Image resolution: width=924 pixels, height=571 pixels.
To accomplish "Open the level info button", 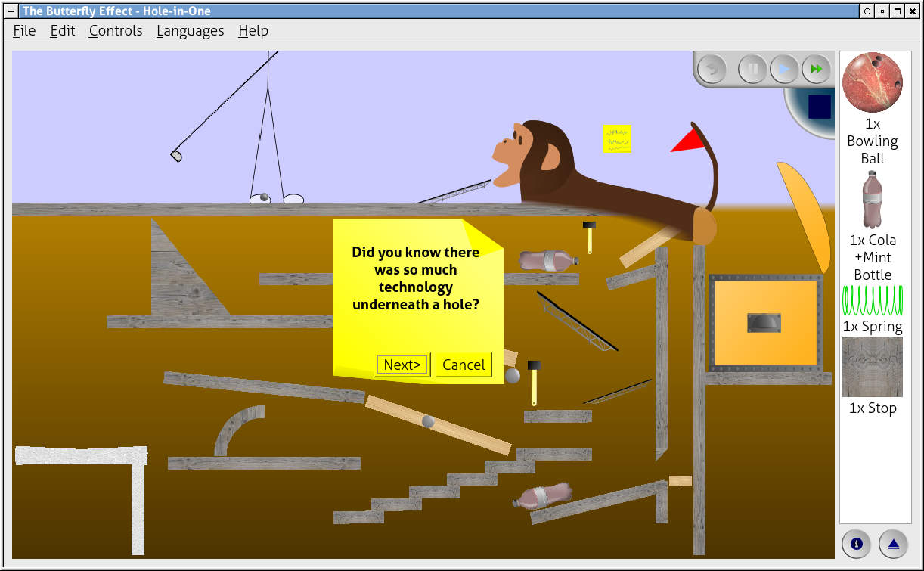I will [857, 543].
